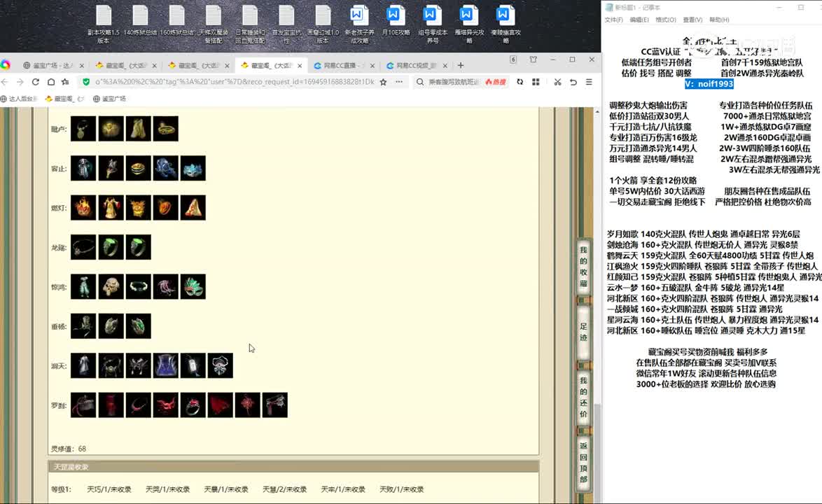This screenshot has width=822, height=504.
Task: Open the 我的还价 side button
Action: pos(583,397)
